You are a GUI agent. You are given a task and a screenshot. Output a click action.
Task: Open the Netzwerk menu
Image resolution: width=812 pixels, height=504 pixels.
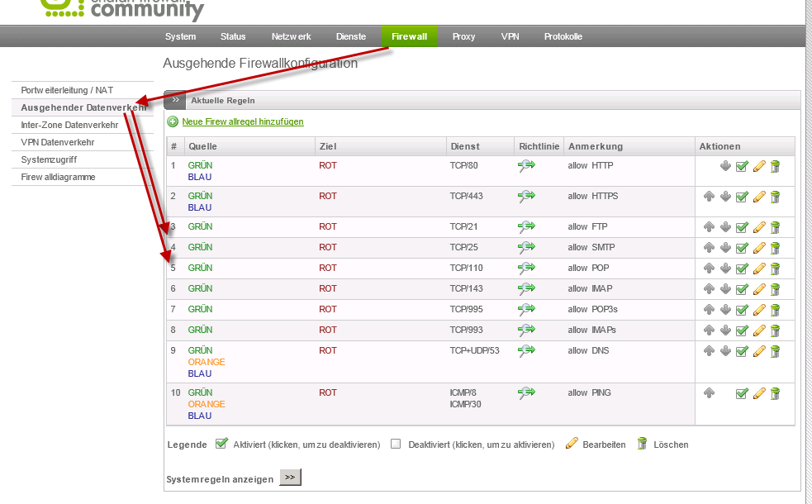[x=291, y=36]
